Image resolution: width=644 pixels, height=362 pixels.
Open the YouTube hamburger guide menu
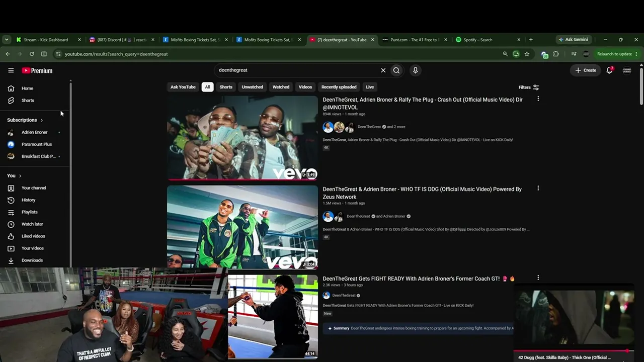click(x=11, y=70)
